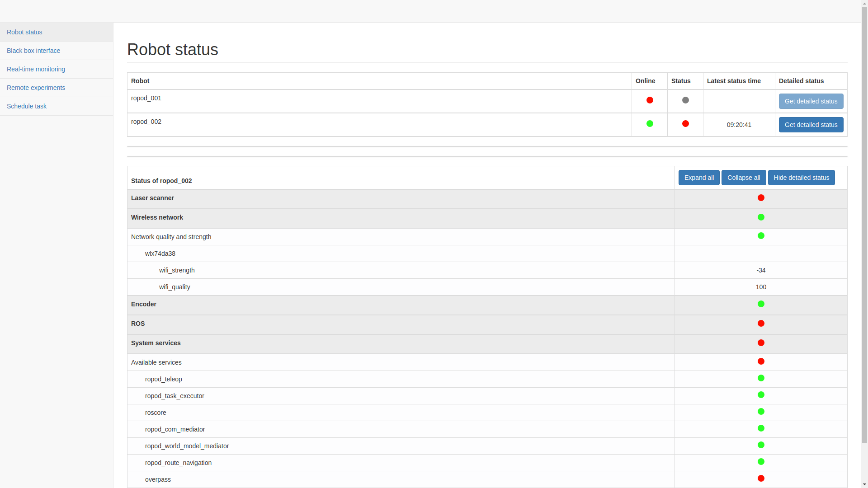
Task: Click Laser scanner red status dot
Action: pyautogui.click(x=761, y=198)
